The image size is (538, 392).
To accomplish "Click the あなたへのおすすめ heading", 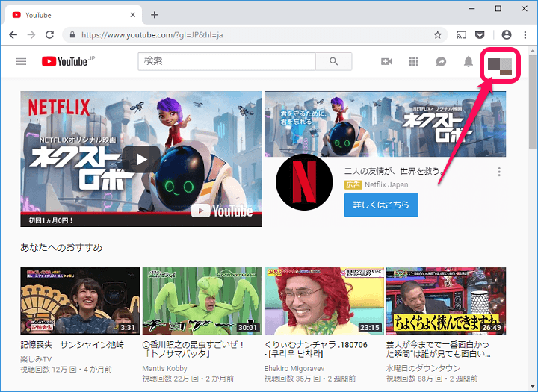I will (x=61, y=247).
